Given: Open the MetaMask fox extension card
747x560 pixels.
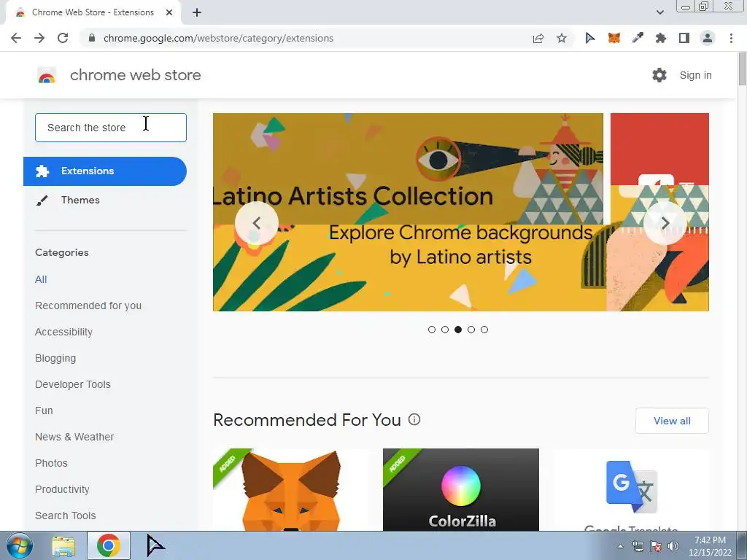Looking at the screenshot, I should (x=291, y=489).
